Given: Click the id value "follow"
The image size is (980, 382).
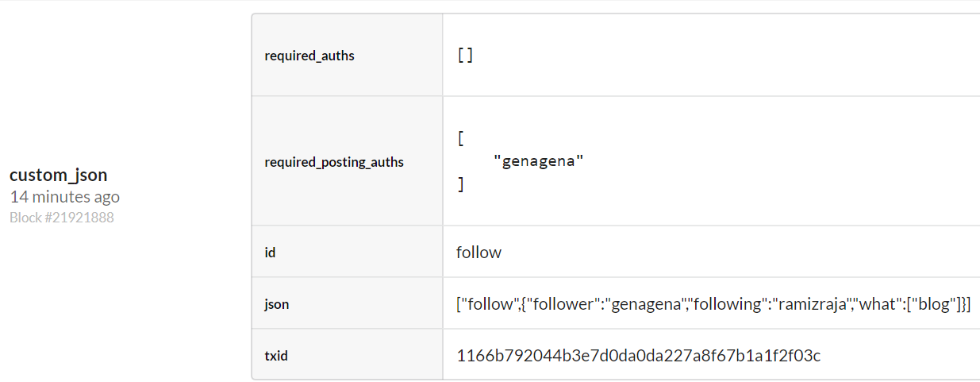Looking at the screenshot, I should point(478,253).
